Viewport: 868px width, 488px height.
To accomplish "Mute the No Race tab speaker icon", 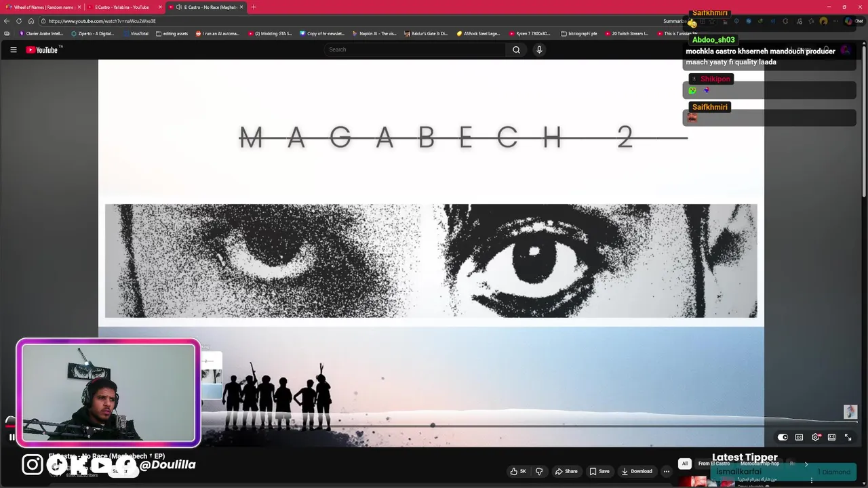I will [178, 7].
